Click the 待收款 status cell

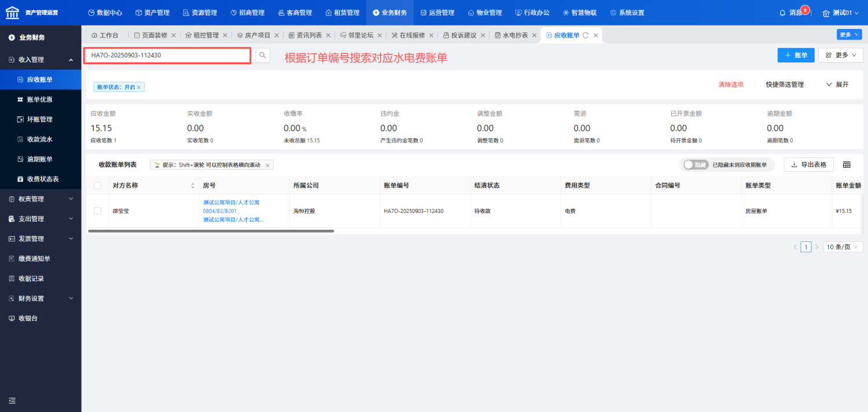point(483,211)
